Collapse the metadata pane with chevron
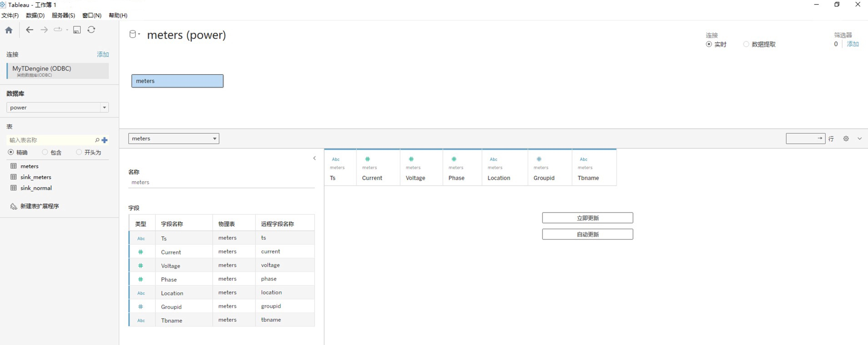Viewport: 868px width, 345px height. [314, 158]
